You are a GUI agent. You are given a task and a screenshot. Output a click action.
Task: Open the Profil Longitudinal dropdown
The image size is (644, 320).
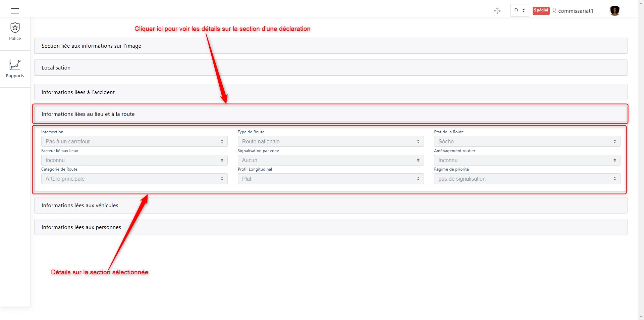(331, 179)
